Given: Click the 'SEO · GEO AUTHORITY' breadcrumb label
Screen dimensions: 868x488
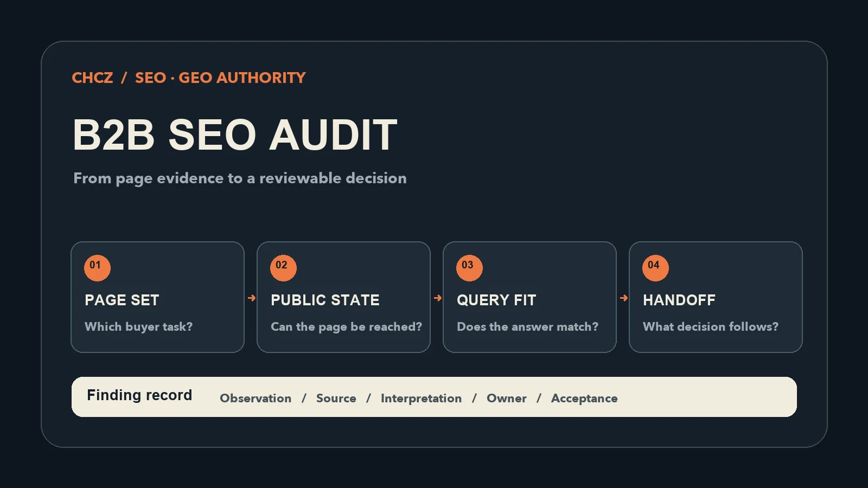Looking at the screenshot, I should tap(220, 78).
